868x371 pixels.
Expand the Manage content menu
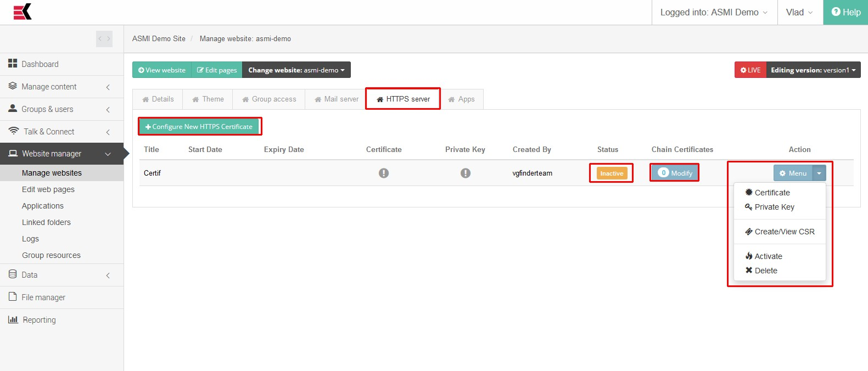[61, 87]
